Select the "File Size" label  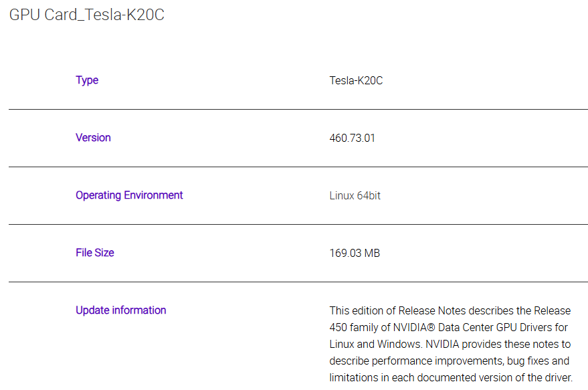95,253
